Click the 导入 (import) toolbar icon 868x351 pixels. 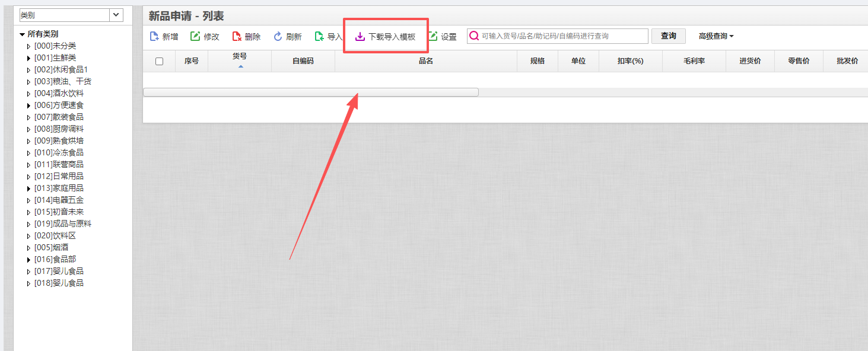point(319,37)
